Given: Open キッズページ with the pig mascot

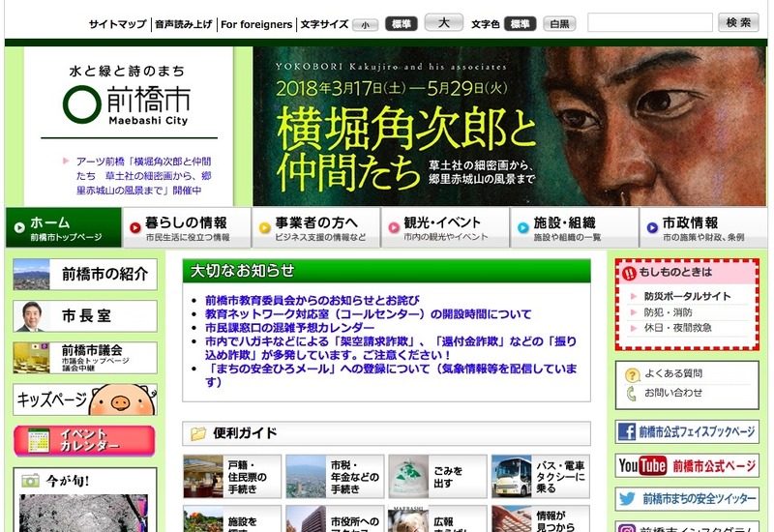Looking at the screenshot, I should pos(85,399).
